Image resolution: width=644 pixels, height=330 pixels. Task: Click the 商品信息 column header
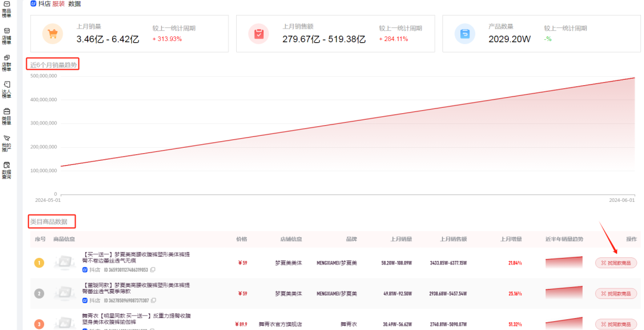point(64,239)
